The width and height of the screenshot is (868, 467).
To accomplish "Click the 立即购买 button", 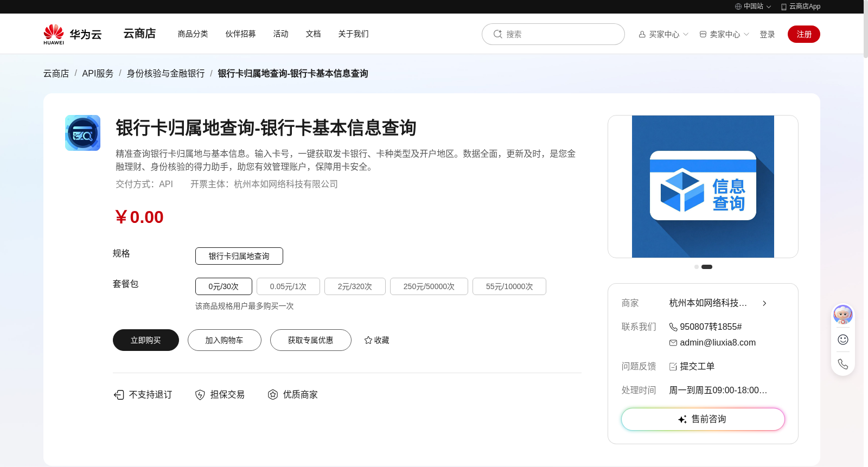I will pos(146,340).
